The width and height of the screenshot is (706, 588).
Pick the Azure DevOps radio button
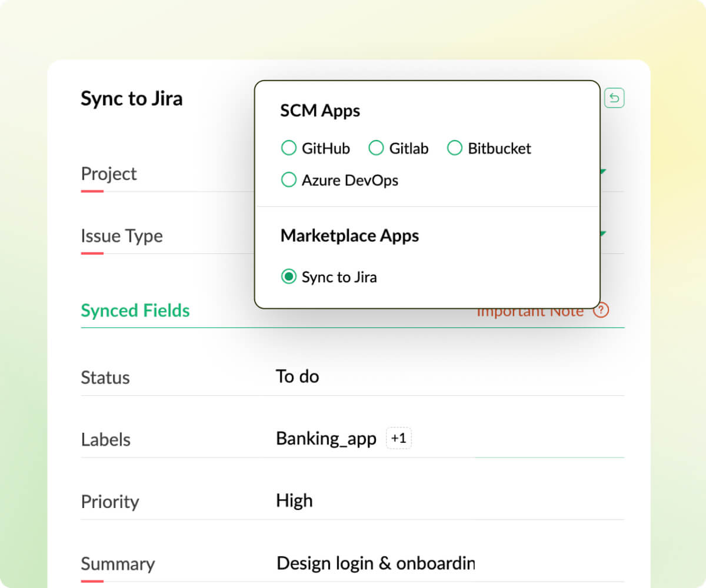click(288, 180)
